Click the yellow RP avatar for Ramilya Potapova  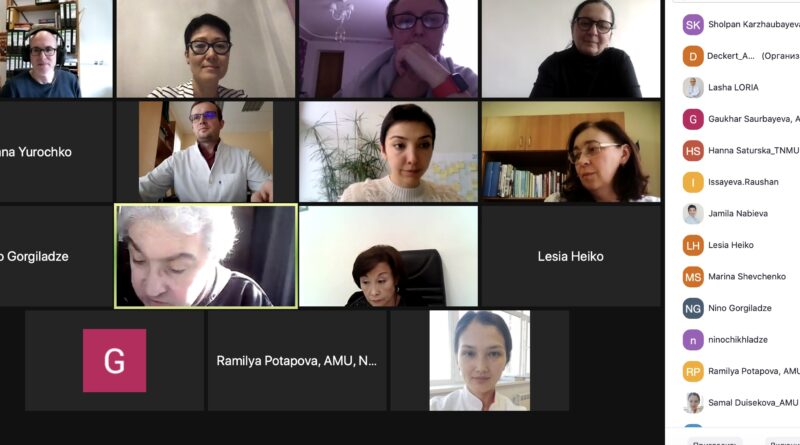(x=693, y=372)
